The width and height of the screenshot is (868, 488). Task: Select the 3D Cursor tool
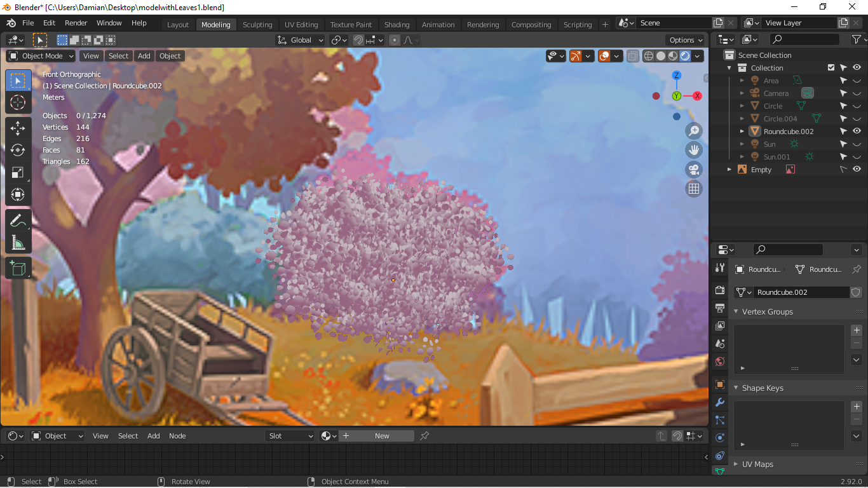tap(18, 102)
